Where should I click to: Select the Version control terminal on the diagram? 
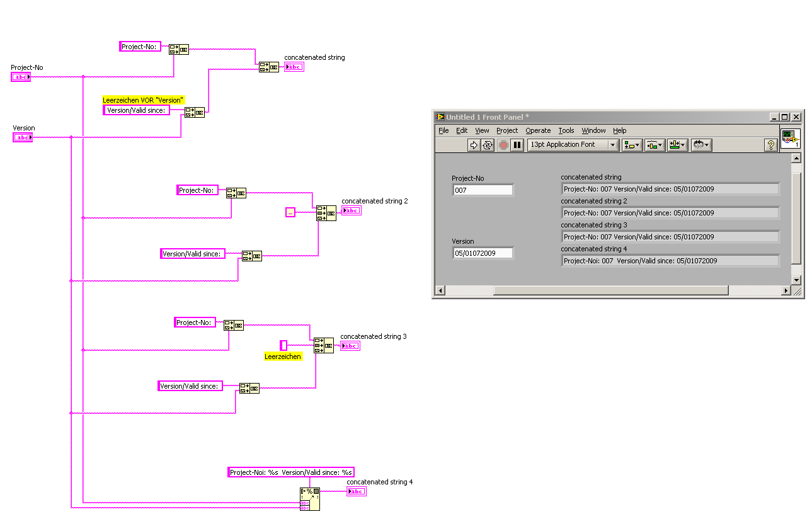[x=23, y=137]
